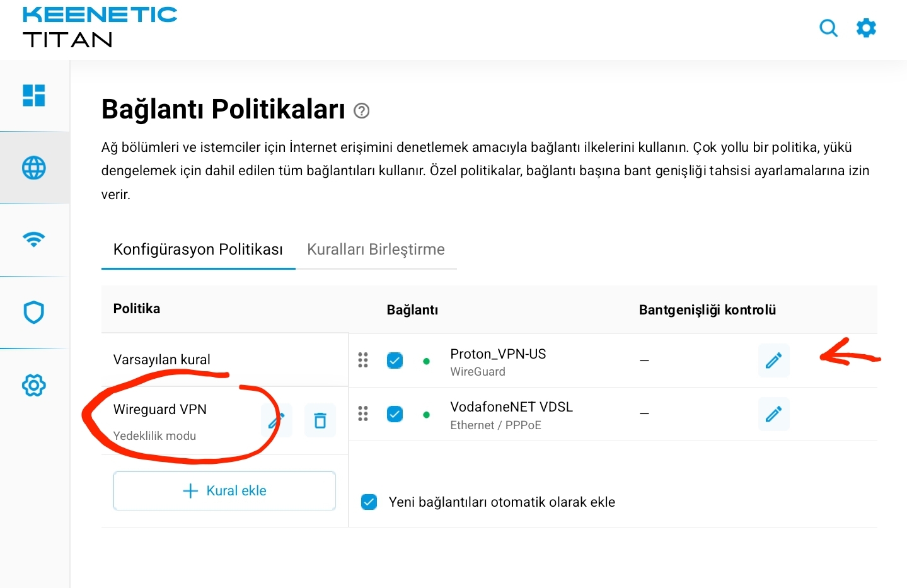
Task: Switch to Kuralları Birleştirme tab
Action: [376, 250]
